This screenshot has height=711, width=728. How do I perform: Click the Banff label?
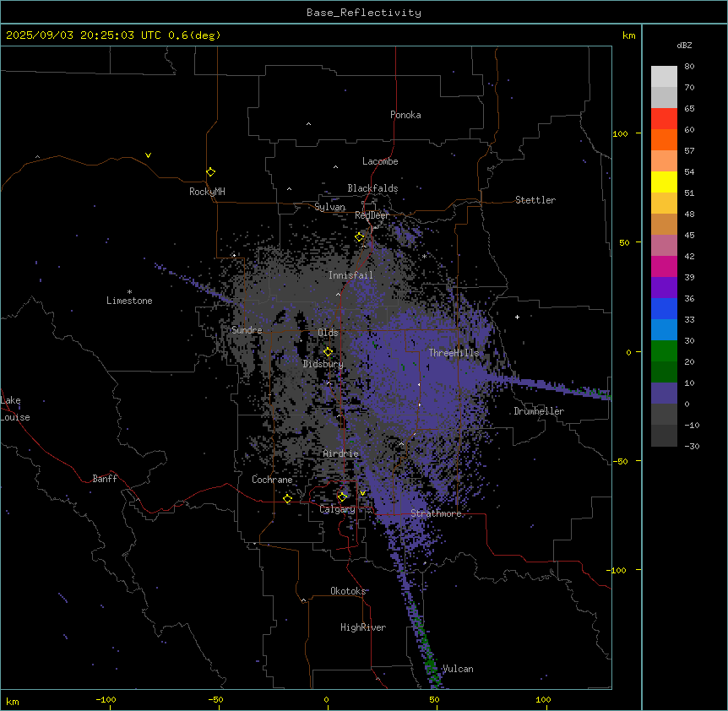[105, 479]
